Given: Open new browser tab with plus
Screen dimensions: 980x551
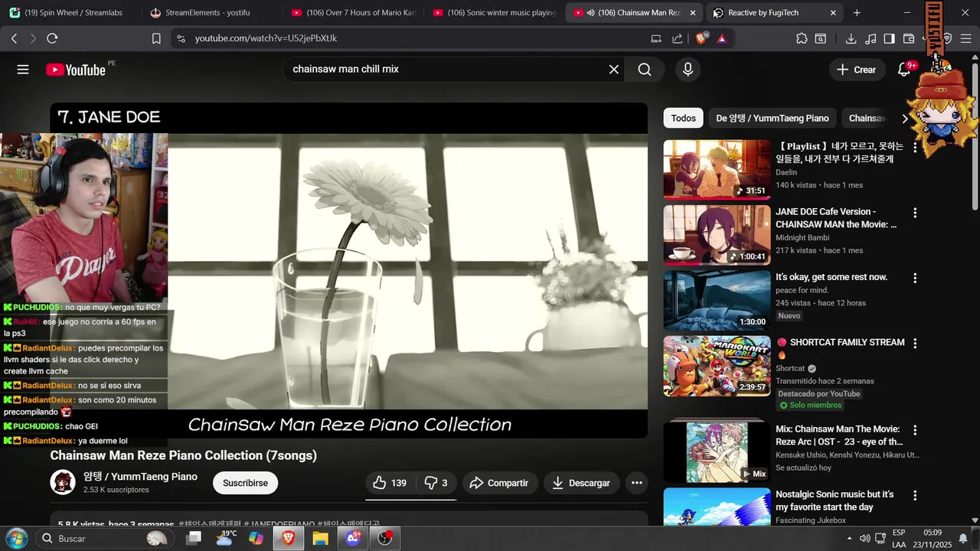Looking at the screenshot, I should point(857,13).
